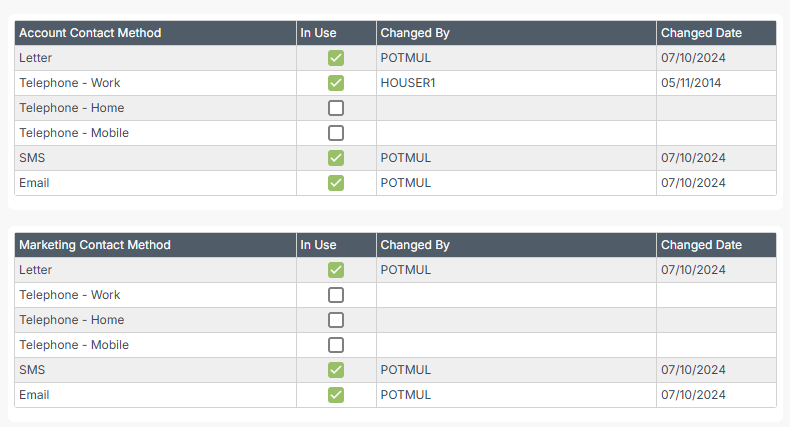Click the Account Contact Method column header
Screen dimensions: 790x427
[155, 33]
